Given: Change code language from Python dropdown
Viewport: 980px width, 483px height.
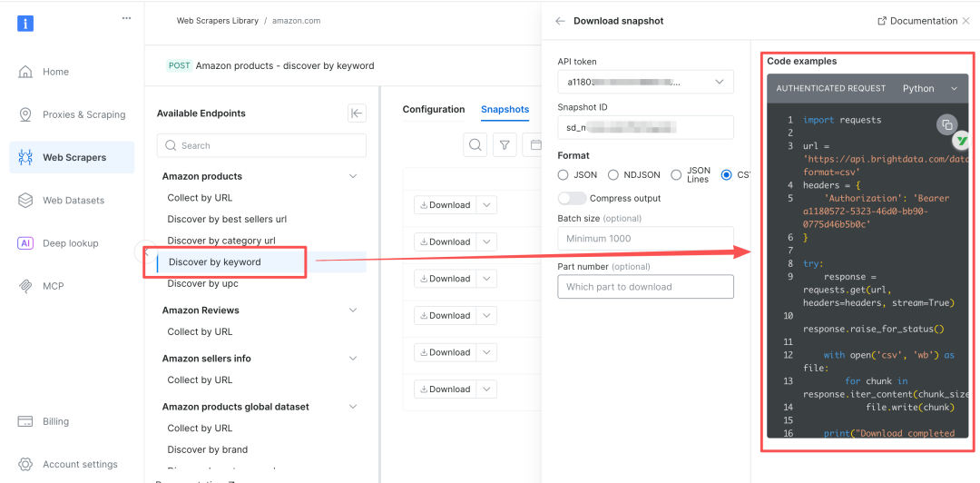Looking at the screenshot, I should (x=930, y=88).
